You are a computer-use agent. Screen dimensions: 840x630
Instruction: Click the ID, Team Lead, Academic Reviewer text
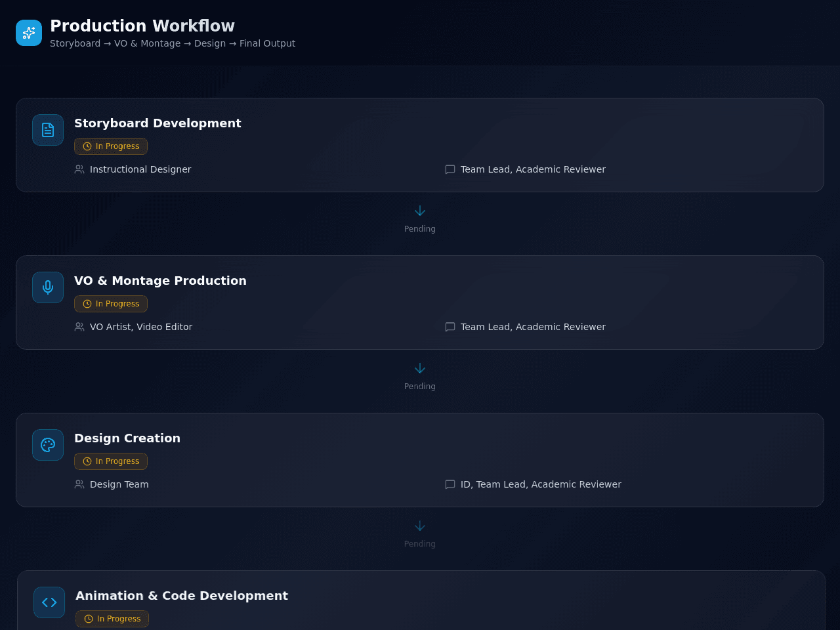click(x=541, y=484)
